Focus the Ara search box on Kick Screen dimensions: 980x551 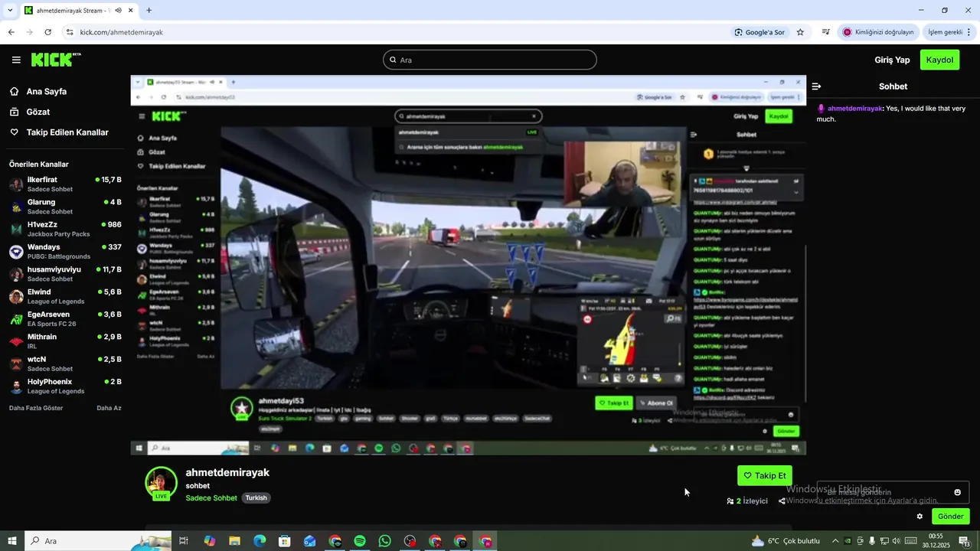point(490,60)
